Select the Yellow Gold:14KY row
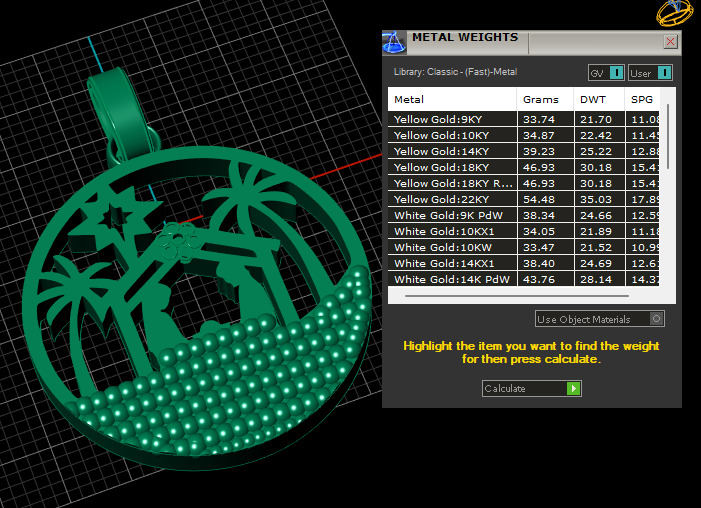Screen dimensions: 701x508 pyautogui.click(x=524, y=152)
